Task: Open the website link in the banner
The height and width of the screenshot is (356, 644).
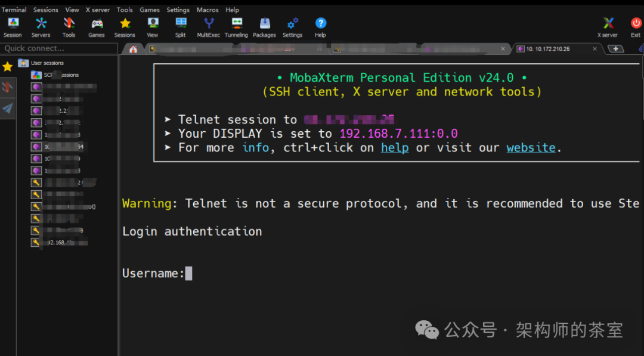Action: (x=531, y=147)
